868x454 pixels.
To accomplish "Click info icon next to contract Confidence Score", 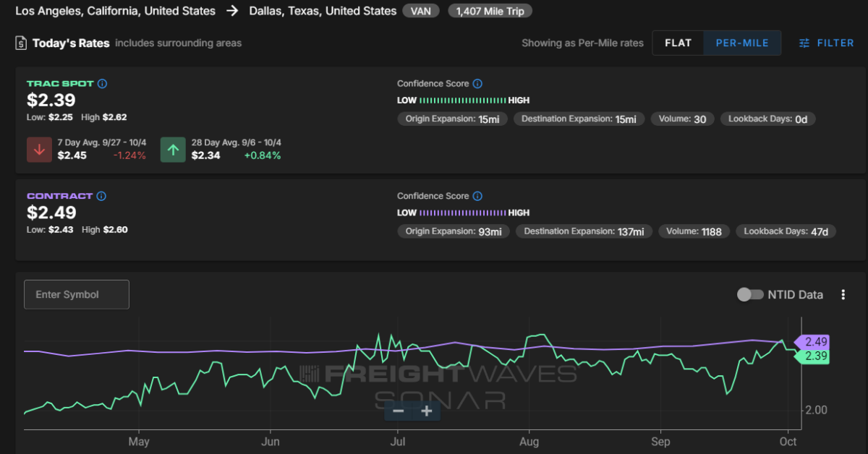I will (x=477, y=196).
